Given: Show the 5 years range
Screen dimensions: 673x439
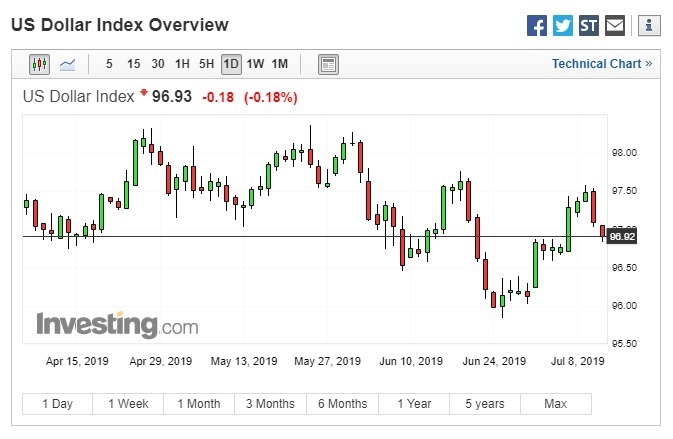Looking at the screenshot, I should (x=485, y=404).
